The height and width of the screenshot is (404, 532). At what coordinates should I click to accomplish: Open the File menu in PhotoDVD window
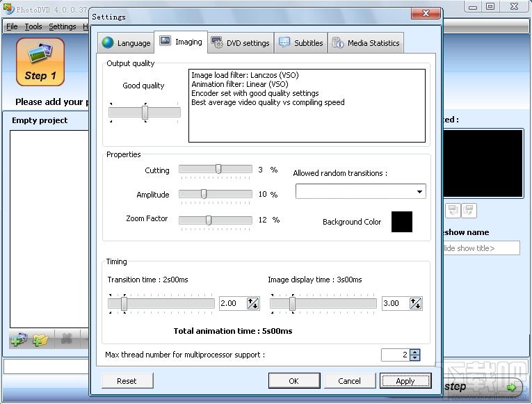tap(12, 26)
